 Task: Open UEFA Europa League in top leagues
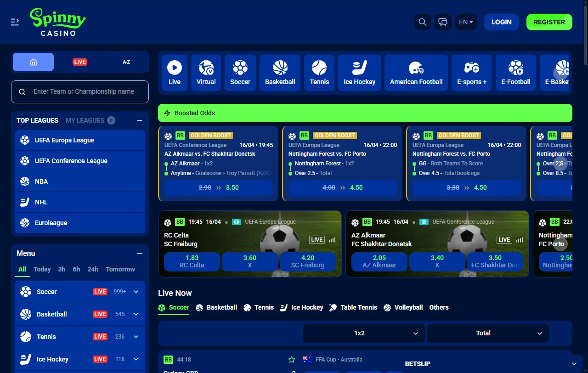tap(80, 140)
